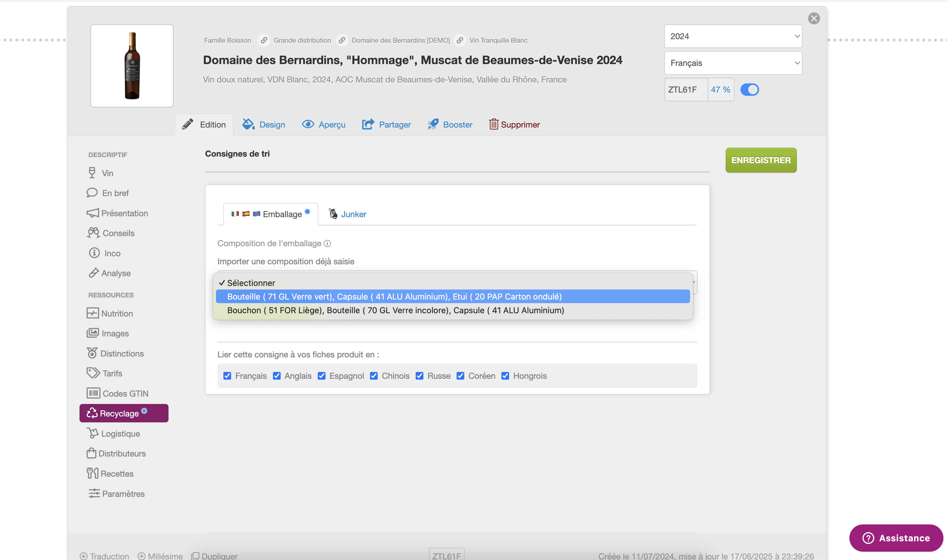Select the Présentation megaphone icon
Image resolution: width=947 pixels, height=560 pixels.
click(93, 213)
